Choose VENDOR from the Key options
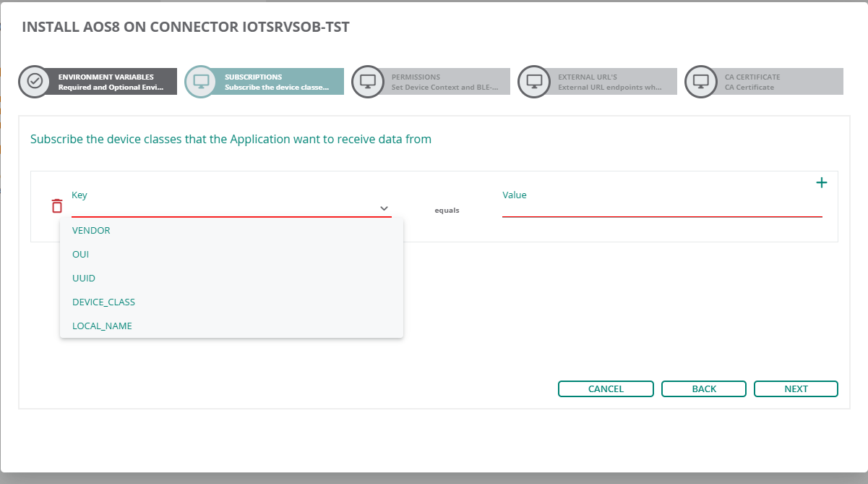Screen dimensions: 868x484 (91, 230)
